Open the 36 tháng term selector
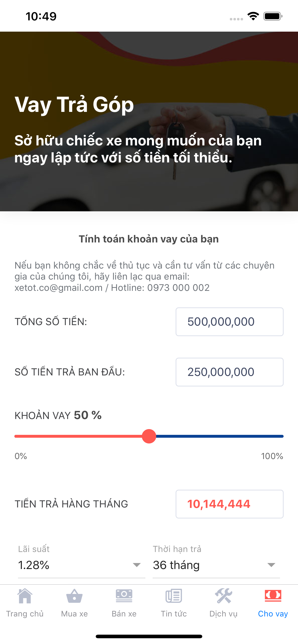The width and height of the screenshot is (298, 644). [176, 565]
